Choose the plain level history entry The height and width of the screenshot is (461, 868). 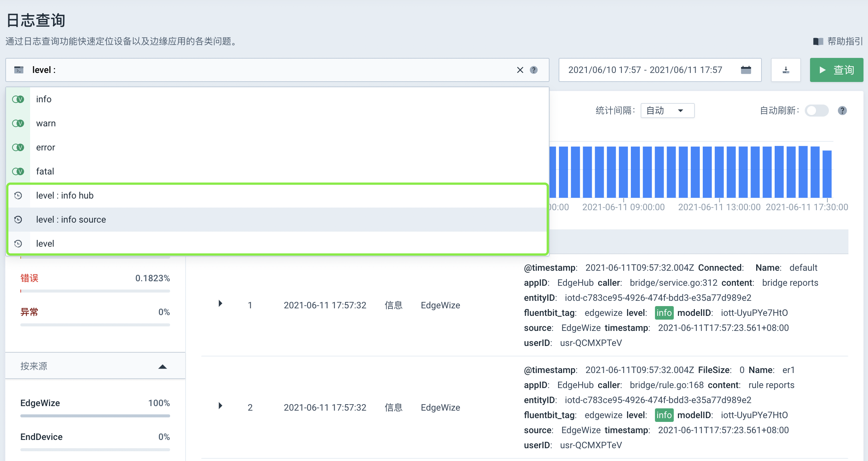pyautogui.click(x=277, y=244)
